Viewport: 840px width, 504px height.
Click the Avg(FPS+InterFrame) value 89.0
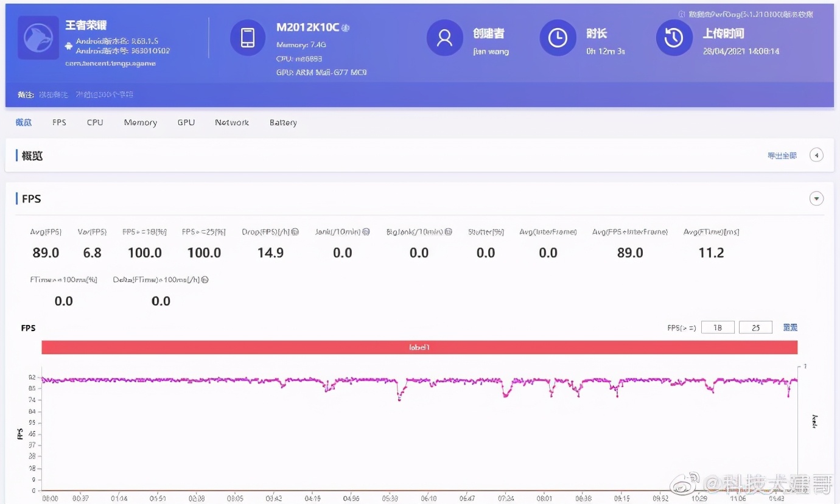coord(630,253)
